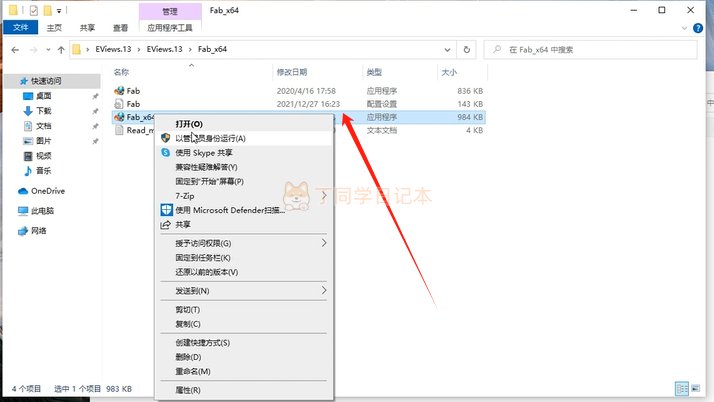Switch to the 共享 ribbon tab
The width and height of the screenshot is (714, 402).
point(87,28)
